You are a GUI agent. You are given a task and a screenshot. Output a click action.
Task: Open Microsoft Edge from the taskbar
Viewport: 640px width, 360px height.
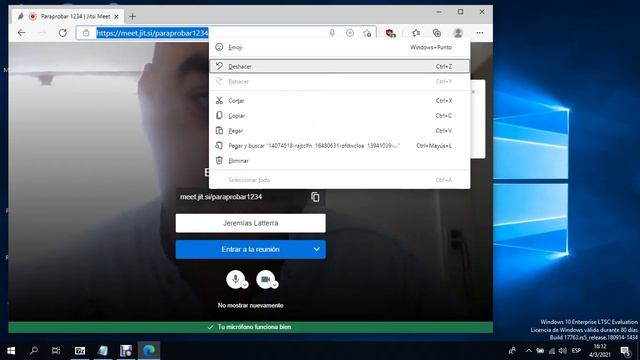149,351
